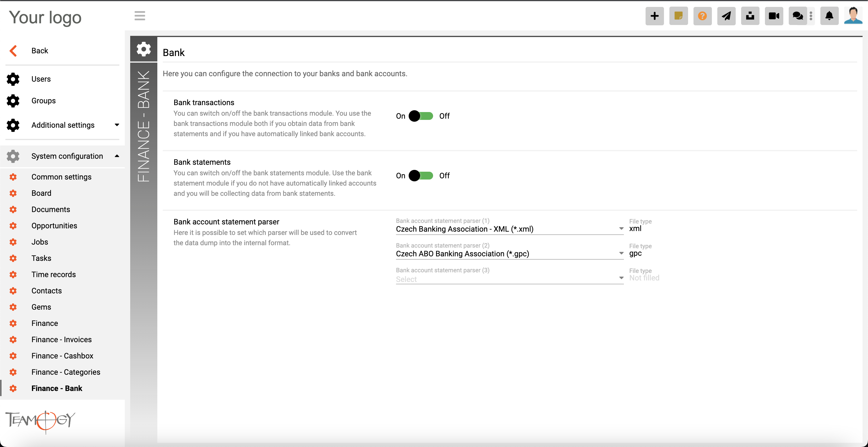Open Bank account statement parser (2) dropdown
Screen dimensions: 868x447
(x=509, y=254)
